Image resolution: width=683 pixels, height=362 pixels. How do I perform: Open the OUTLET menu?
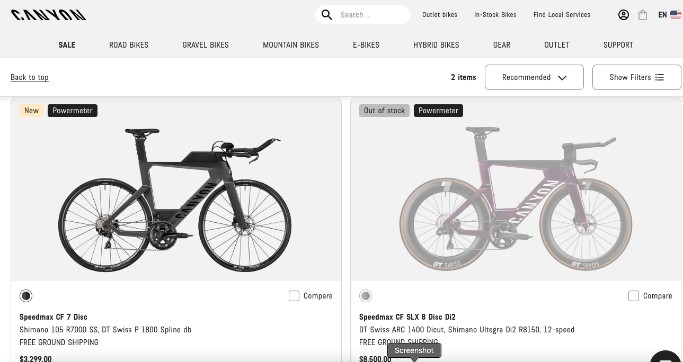(x=557, y=45)
